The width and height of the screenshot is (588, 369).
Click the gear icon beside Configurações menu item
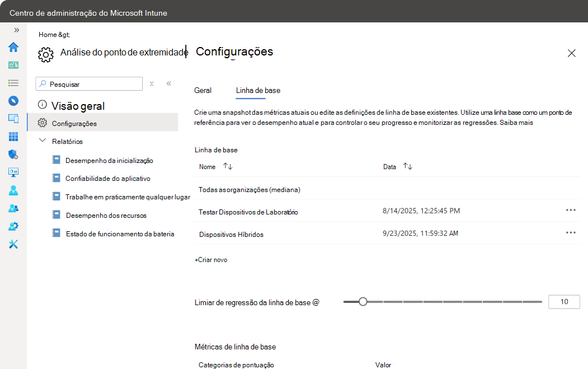click(43, 123)
